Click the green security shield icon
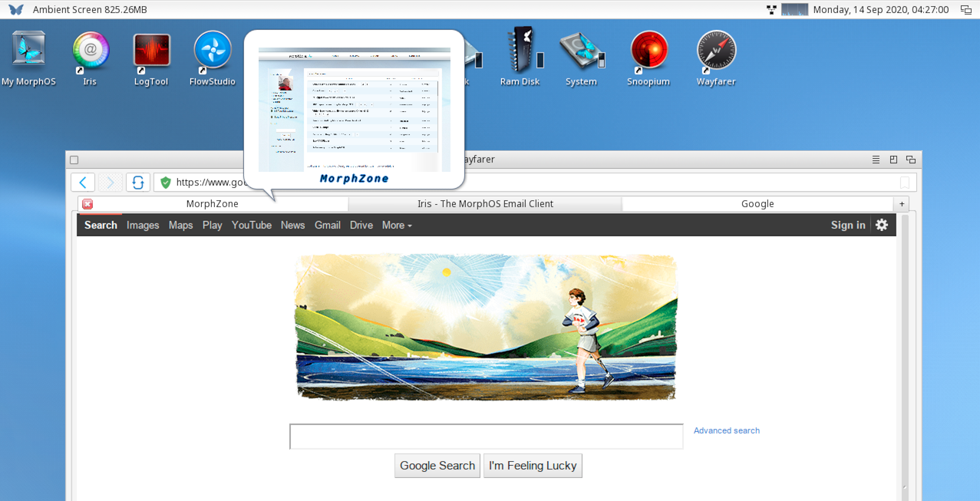 [x=165, y=183]
